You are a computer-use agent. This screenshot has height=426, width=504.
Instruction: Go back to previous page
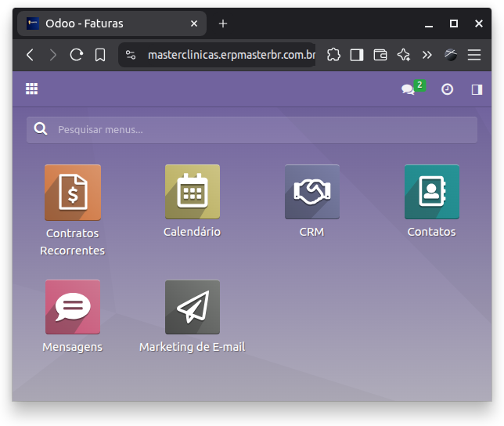click(30, 55)
